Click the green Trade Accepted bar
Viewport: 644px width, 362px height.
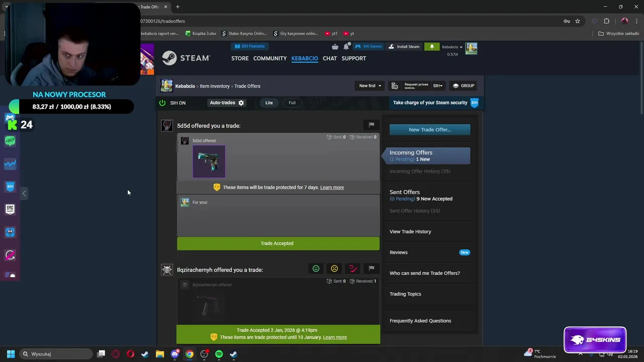[278, 243]
